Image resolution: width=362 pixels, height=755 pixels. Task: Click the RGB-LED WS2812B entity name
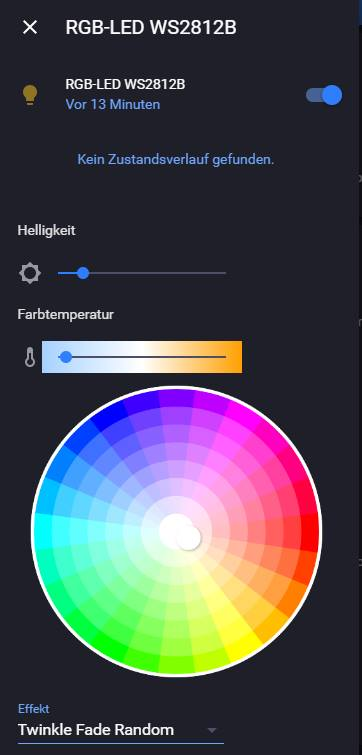(x=125, y=84)
